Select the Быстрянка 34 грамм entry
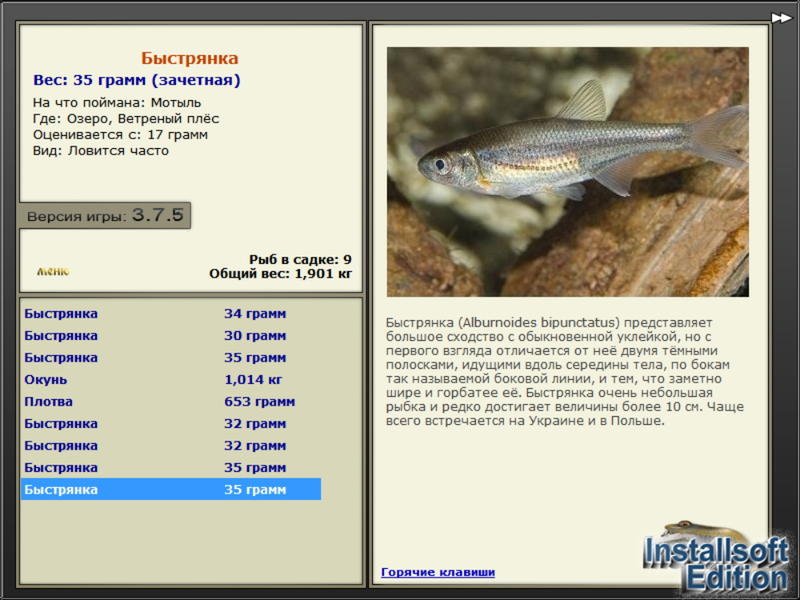 (x=171, y=313)
